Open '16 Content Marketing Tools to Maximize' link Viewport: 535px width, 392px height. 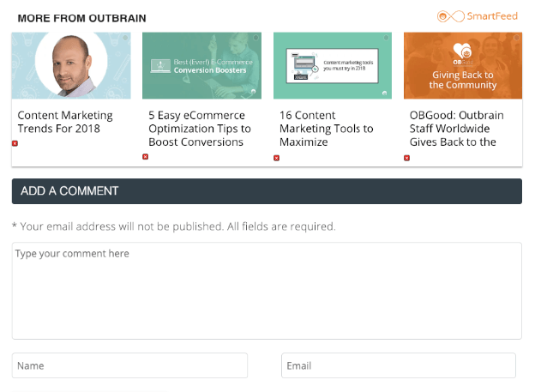(x=327, y=129)
